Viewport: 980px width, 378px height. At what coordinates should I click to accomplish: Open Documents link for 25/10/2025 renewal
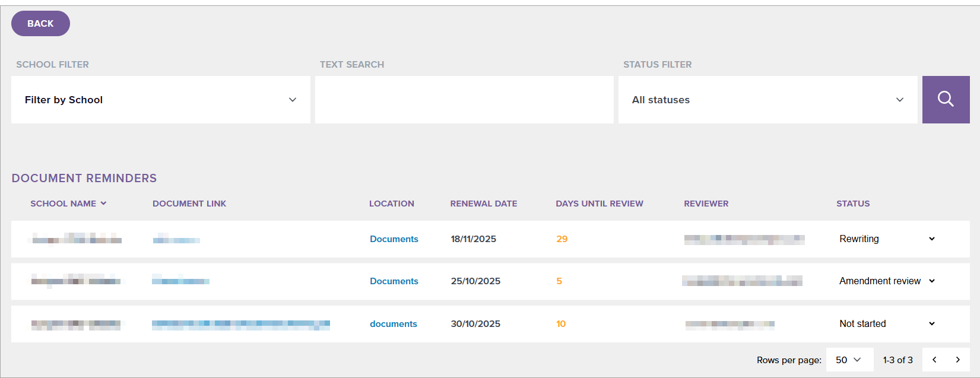(394, 281)
